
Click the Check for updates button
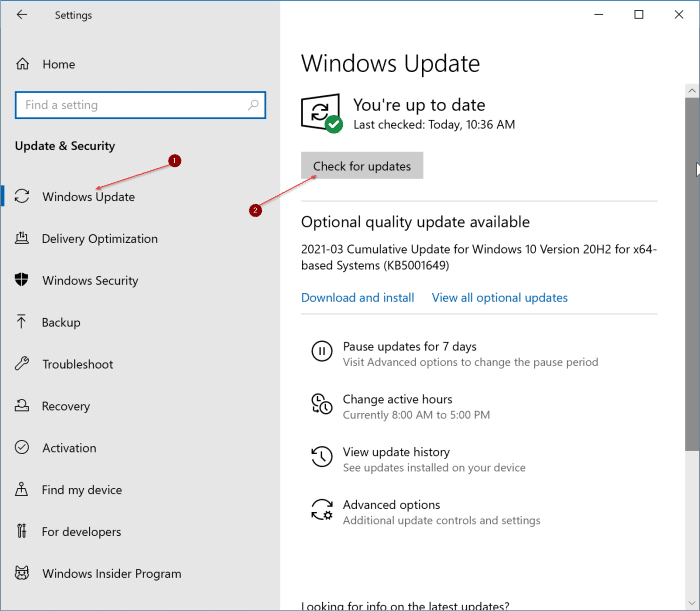point(362,166)
